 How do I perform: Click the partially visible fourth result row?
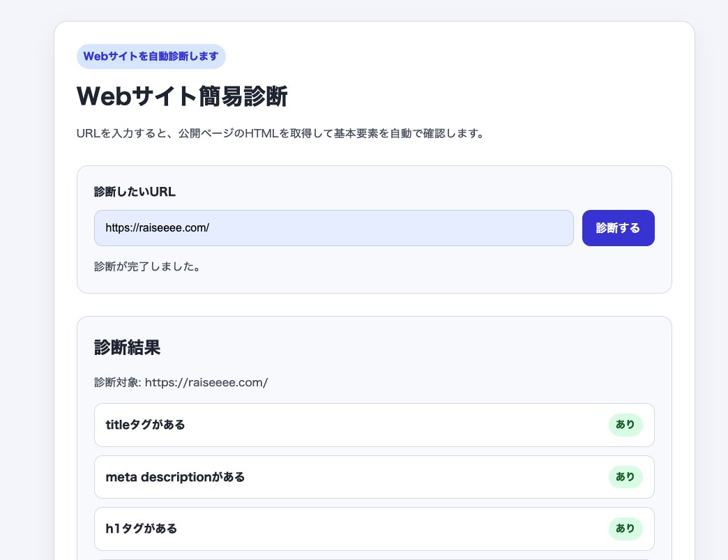374,558
